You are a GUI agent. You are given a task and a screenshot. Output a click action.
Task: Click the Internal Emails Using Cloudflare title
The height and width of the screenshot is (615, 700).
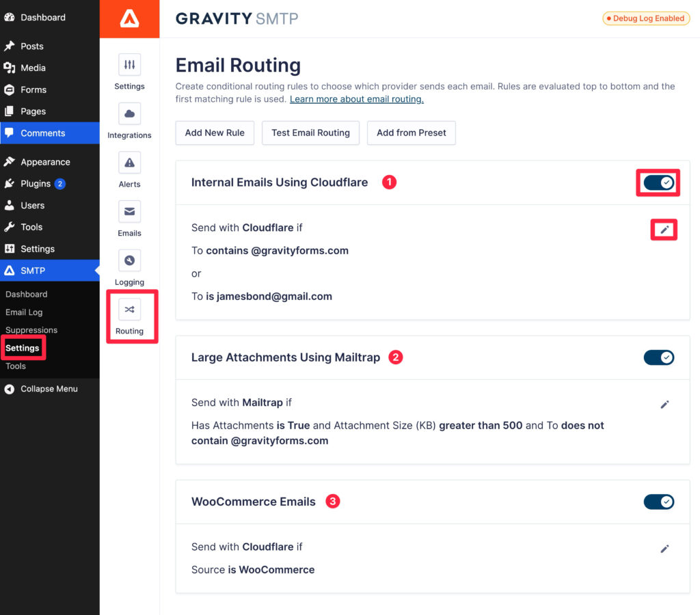pos(280,182)
